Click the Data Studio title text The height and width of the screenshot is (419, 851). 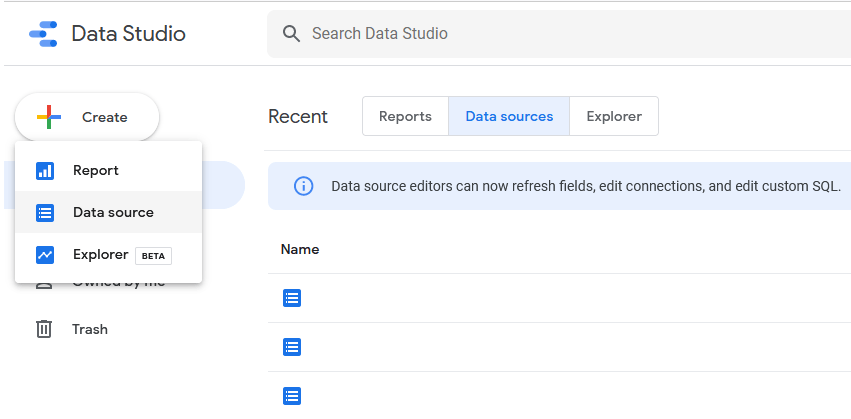coord(128,34)
